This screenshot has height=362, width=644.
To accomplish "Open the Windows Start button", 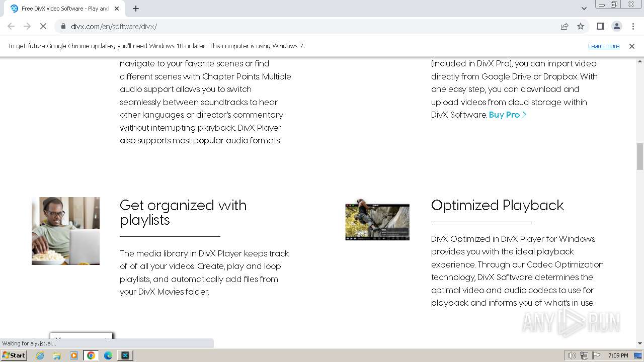I will (14, 355).
